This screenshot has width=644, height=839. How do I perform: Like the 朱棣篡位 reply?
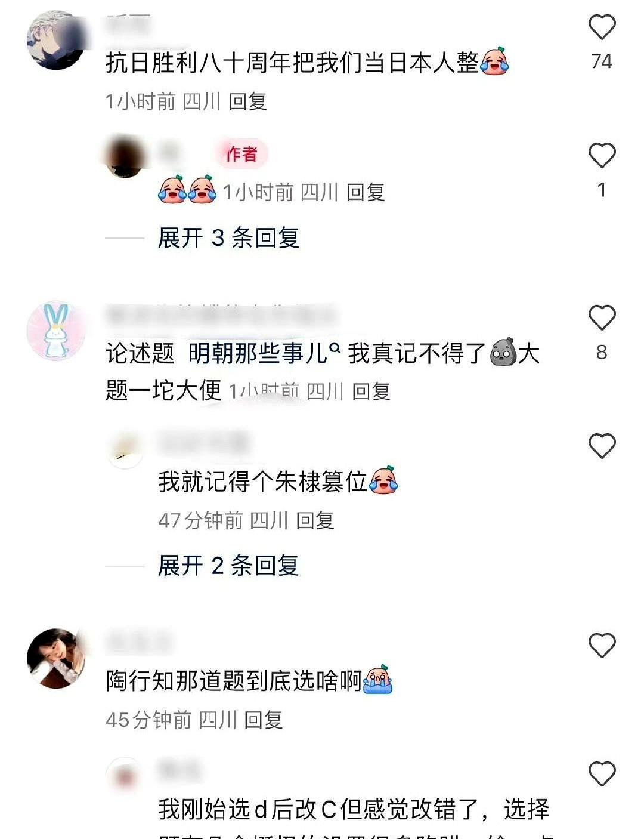click(x=602, y=446)
